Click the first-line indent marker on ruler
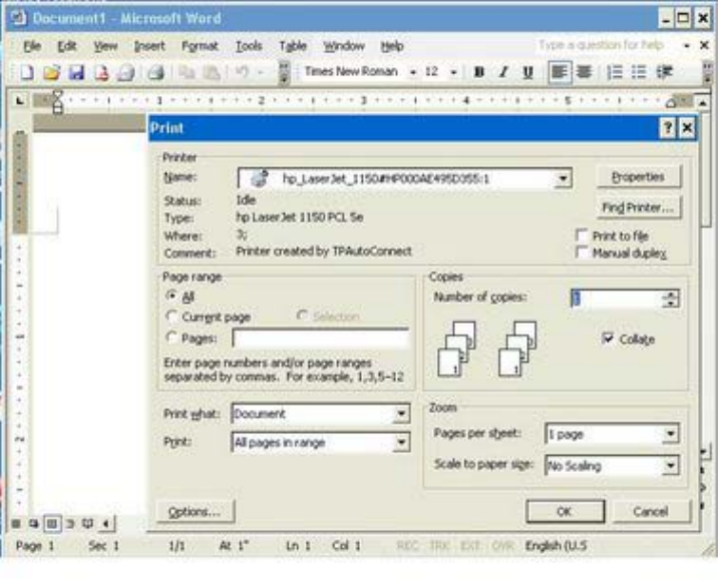 coord(58,95)
